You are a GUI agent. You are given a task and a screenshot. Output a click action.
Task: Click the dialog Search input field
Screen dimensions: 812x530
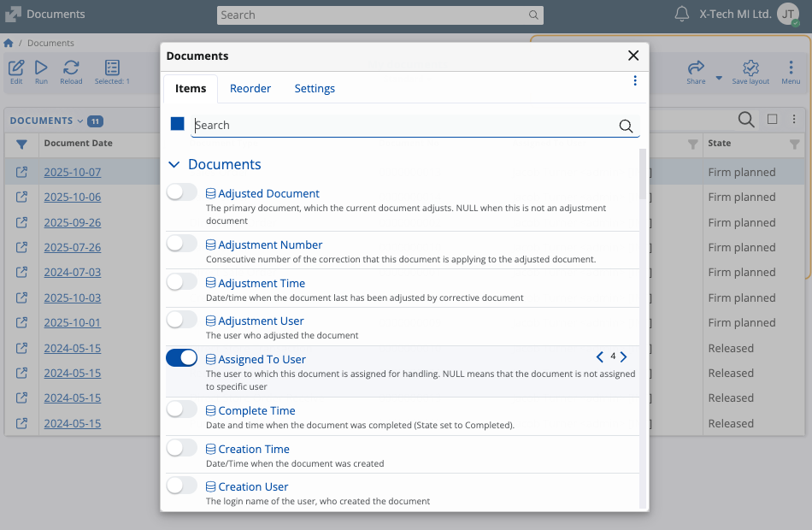(x=402, y=126)
